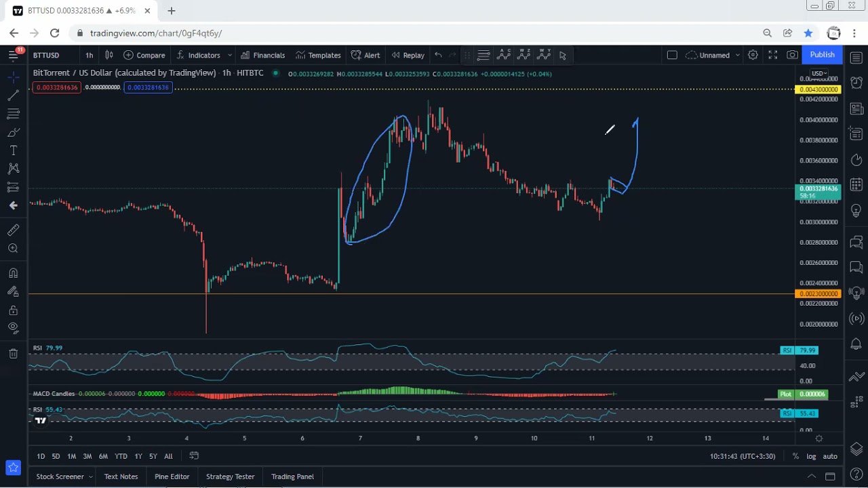The width and height of the screenshot is (868, 488).
Task: Open chart settings gear
Action: coord(753,55)
